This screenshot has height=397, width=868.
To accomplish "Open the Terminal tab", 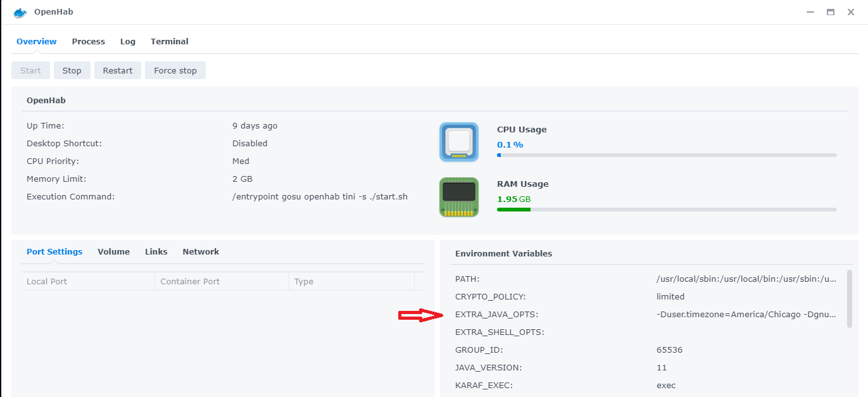I will (170, 41).
